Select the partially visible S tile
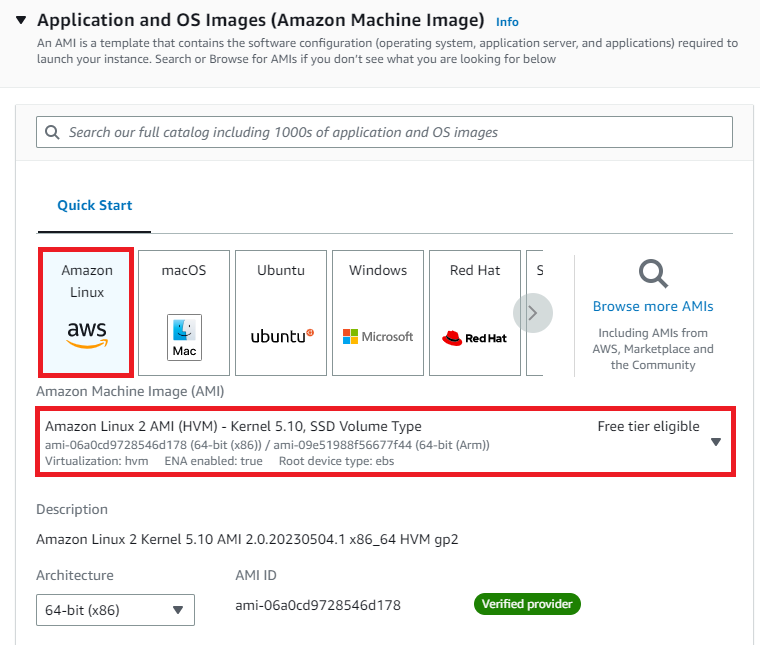 (x=535, y=313)
